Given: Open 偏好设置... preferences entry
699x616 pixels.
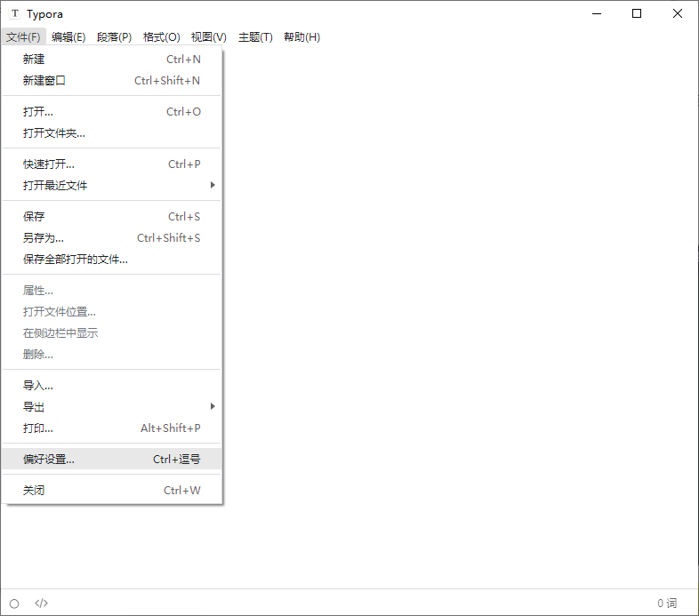Looking at the screenshot, I should [111, 459].
